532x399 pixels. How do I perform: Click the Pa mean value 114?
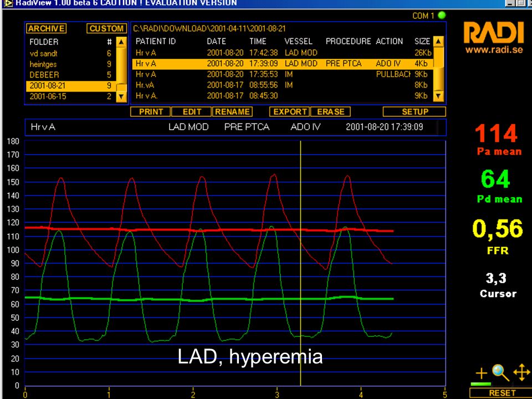click(x=496, y=134)
